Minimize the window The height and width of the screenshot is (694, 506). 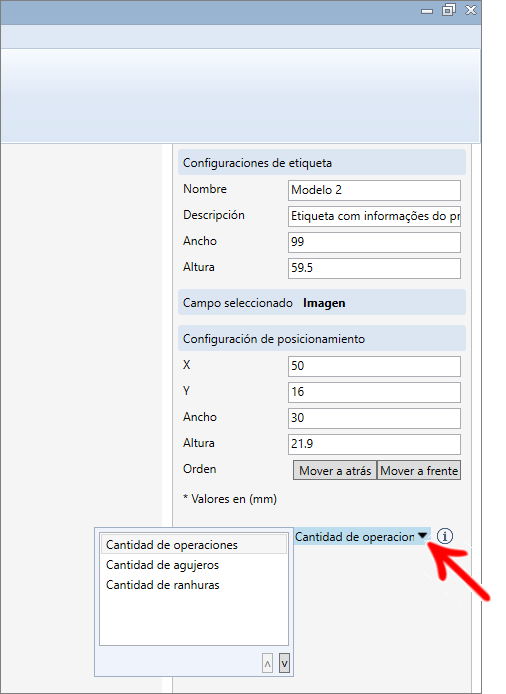click(x=427, y=11)
